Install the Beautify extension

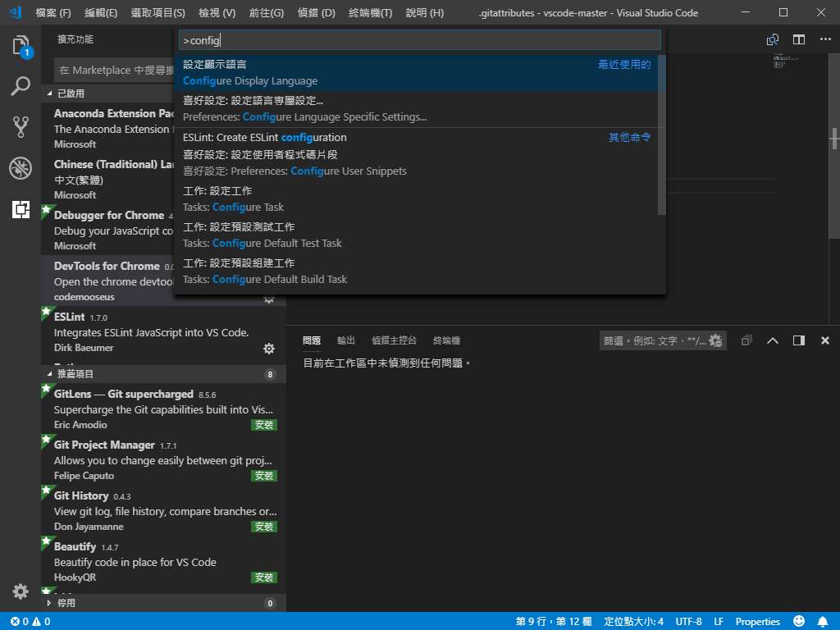[x=263, y=577]
